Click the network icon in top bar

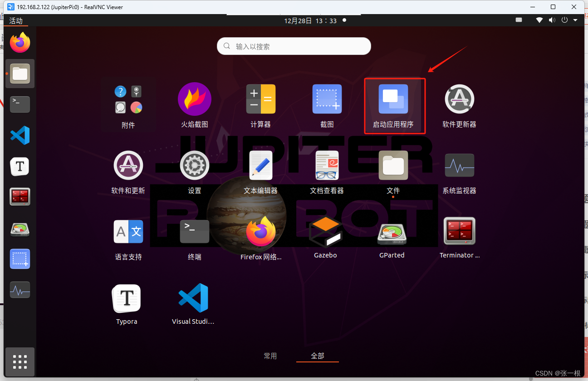point(539,20)
